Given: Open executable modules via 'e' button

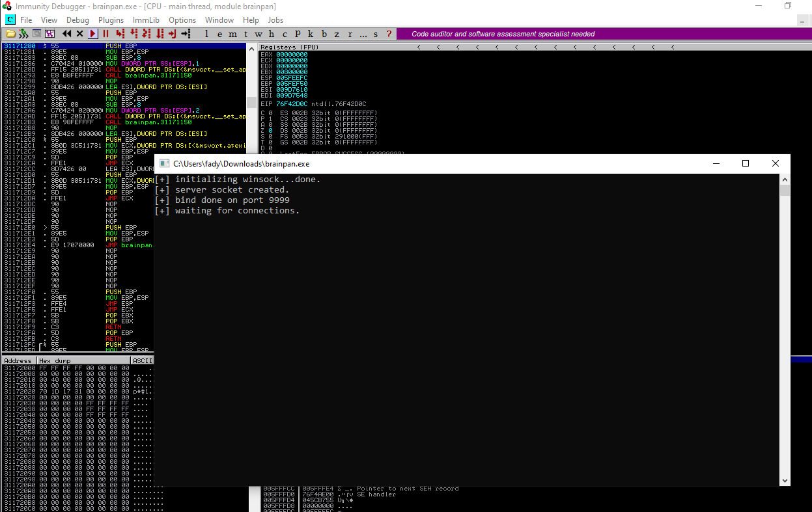Looking at the screenshot, I should coord(220,34).
